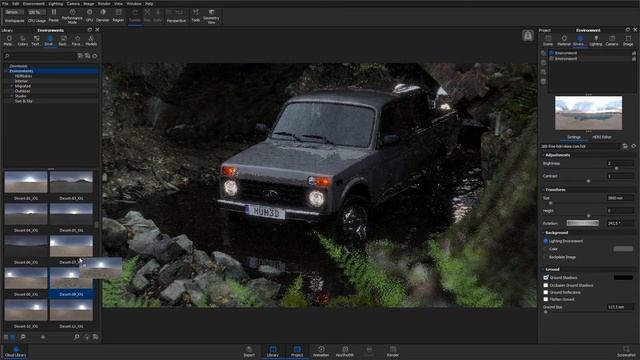
Task: Toggle the Library panel from bottom bar
Action: [x=273, y=351]
